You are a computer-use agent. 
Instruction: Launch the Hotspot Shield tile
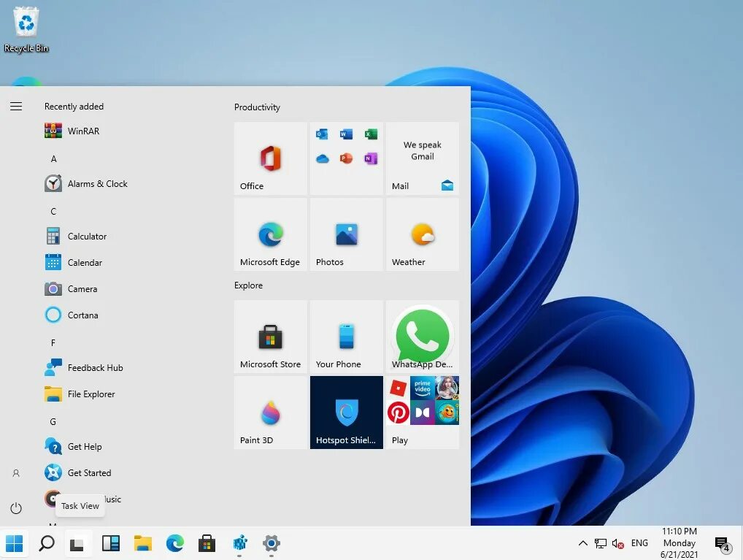[x=347, y=413]
